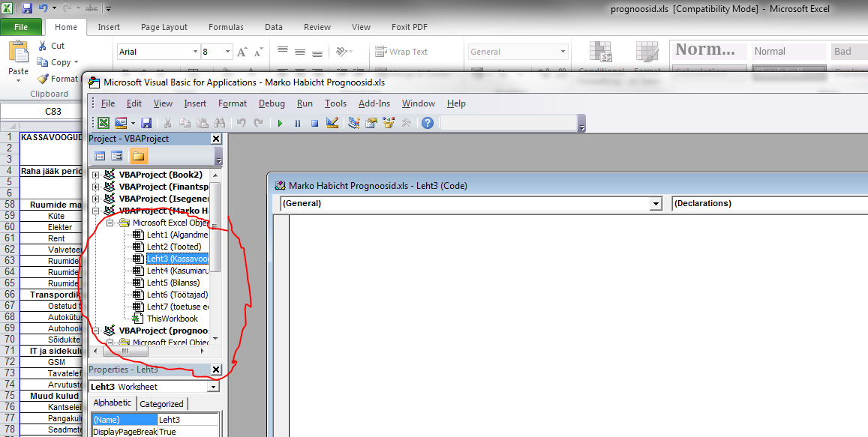868x437 pixels.
Task: Open Object Browser icon in VBA toolbar
Action: [389, 123]
